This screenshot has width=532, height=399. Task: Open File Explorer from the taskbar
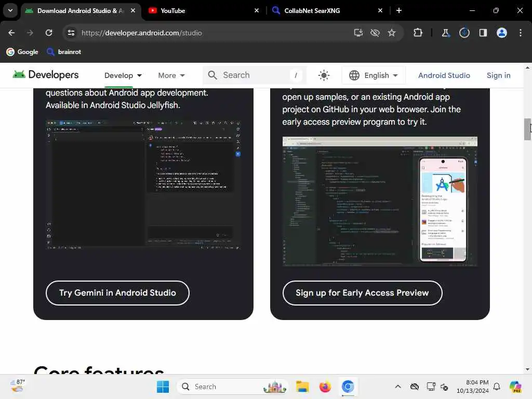point(302,387)
